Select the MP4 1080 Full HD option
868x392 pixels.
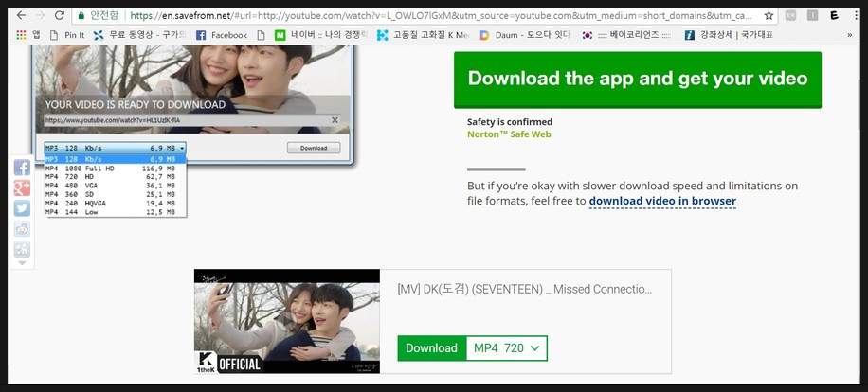[116, 169]
